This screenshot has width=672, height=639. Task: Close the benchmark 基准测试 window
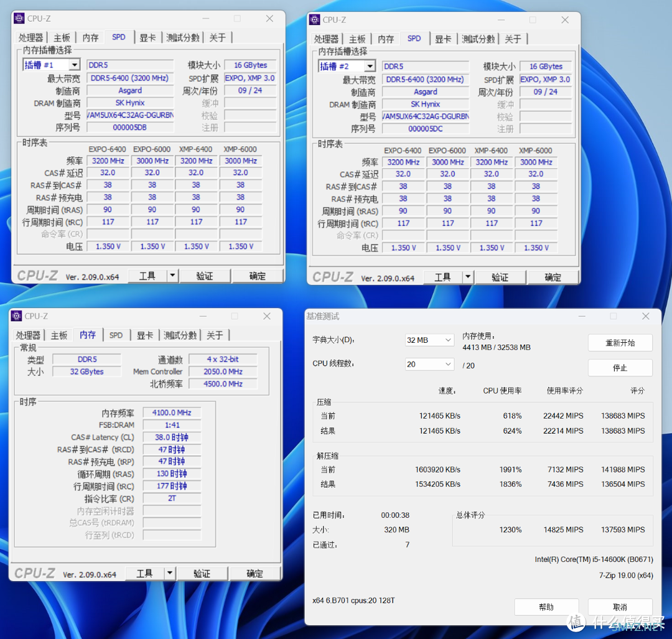click(x=645, y=316)
